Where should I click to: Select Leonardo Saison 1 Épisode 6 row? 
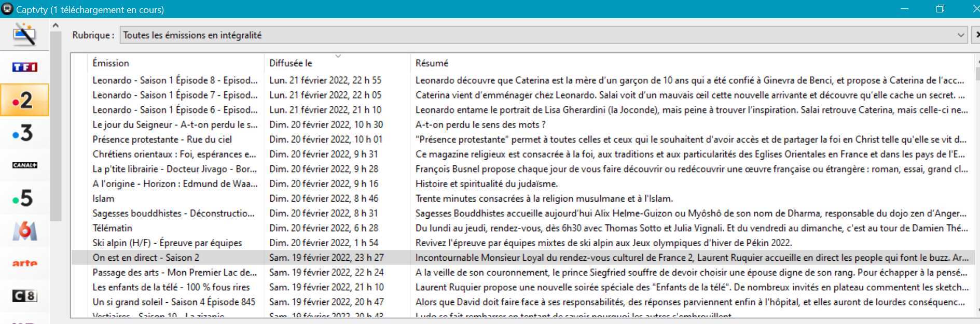(x=522, y=110)
